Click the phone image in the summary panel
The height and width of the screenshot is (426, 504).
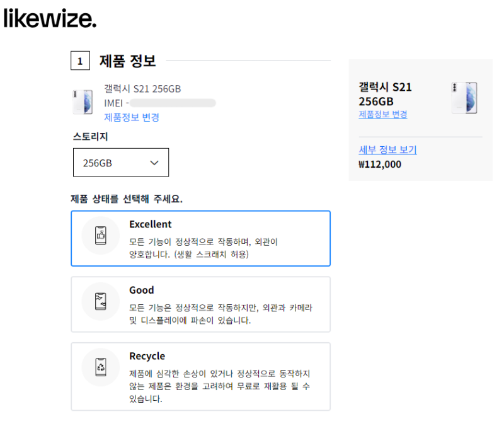464,98
